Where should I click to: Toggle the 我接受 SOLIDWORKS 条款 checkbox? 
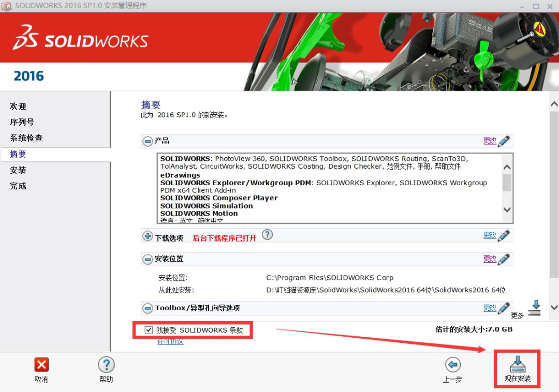point(149,330)
